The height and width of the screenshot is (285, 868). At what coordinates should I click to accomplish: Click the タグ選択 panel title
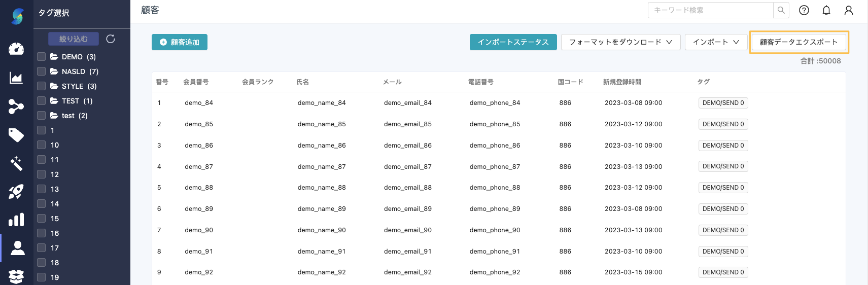pos(54,13)
